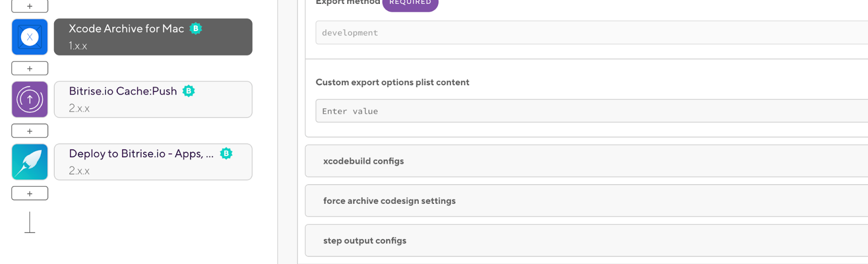Add step between Cache:Push and Deploy
This screenshot has width=868, height=264.
click(30, 131)
